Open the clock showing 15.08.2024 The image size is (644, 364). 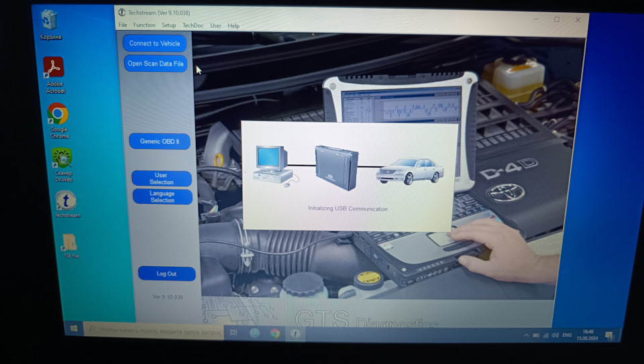(588, 335)
